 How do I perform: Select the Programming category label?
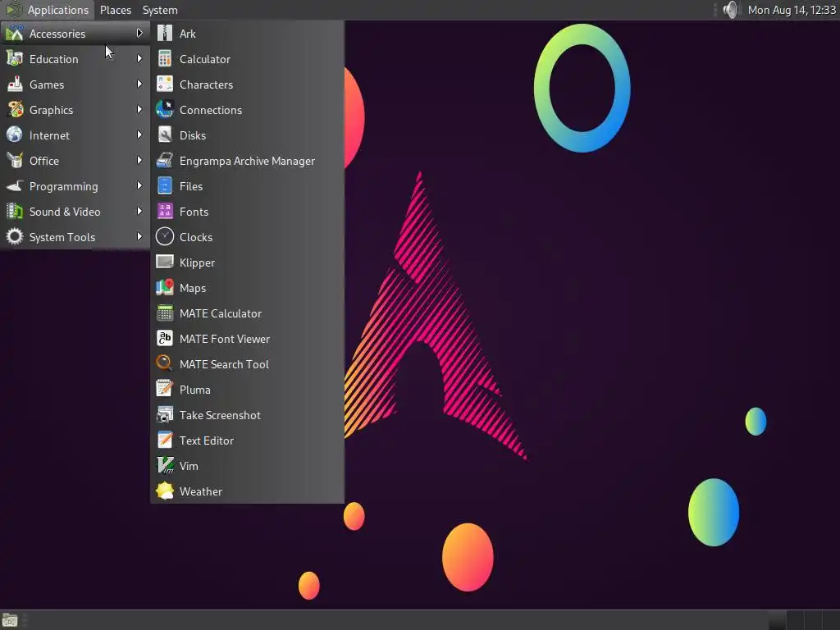pos(64,186)
